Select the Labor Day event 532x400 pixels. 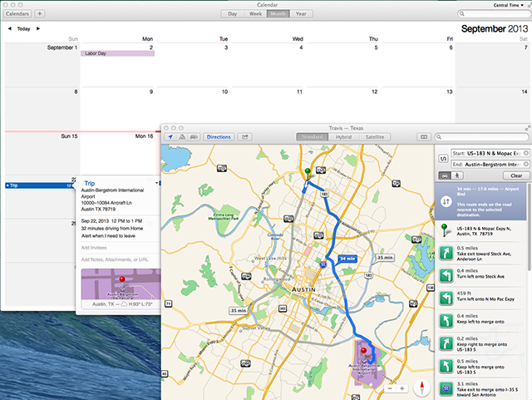click(x=117, y=53)
